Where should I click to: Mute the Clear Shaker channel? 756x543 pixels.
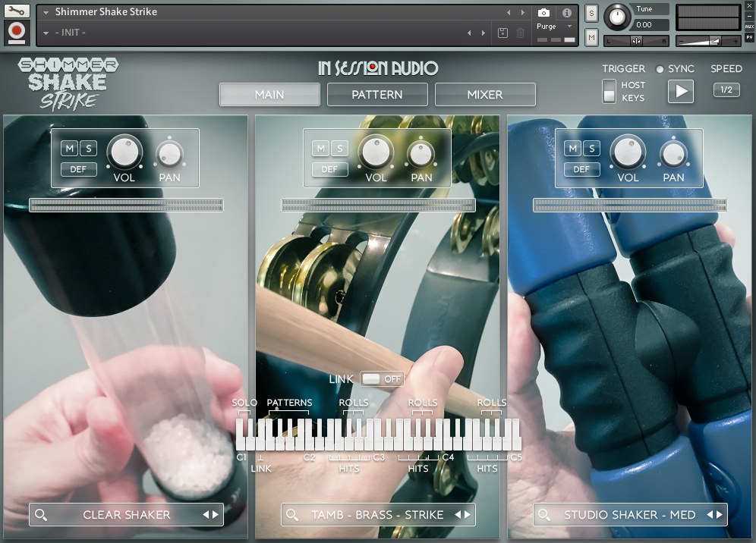point(69,149)
